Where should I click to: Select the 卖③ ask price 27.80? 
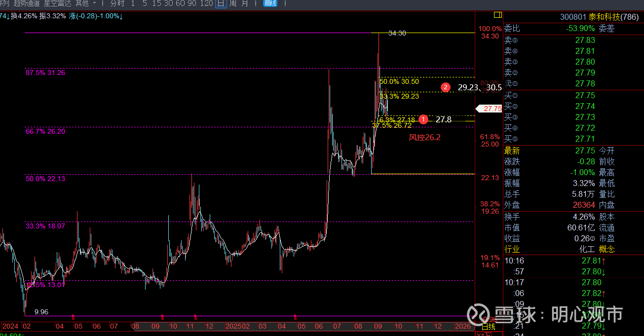(x=585, y=62)
